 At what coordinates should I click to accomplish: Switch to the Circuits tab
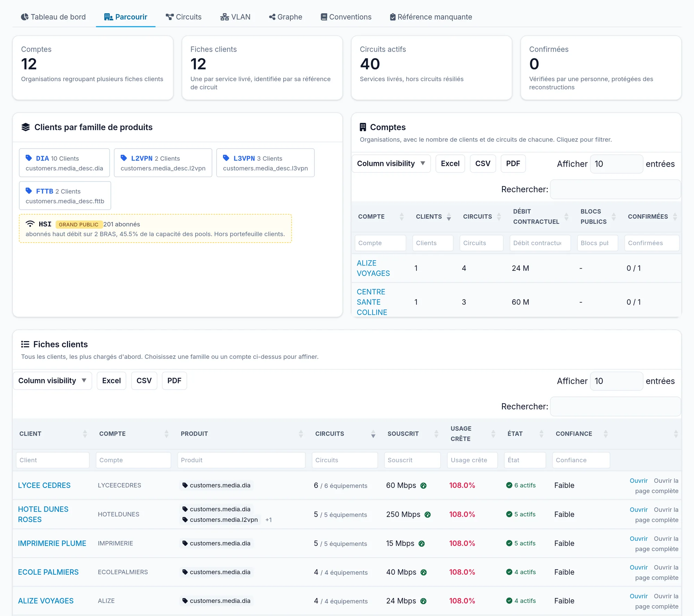click(x=184, y=17)
